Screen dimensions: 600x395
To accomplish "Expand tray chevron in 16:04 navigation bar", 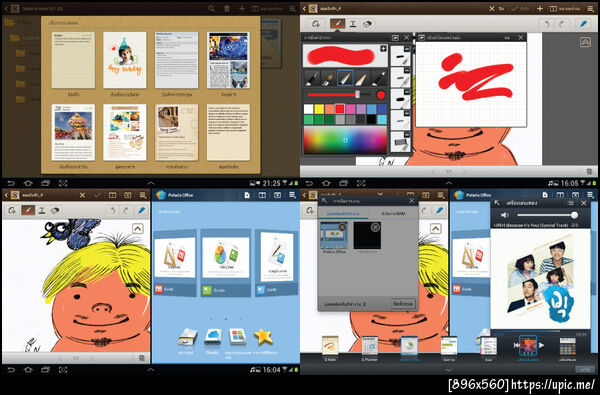I will tap(151, 370).
